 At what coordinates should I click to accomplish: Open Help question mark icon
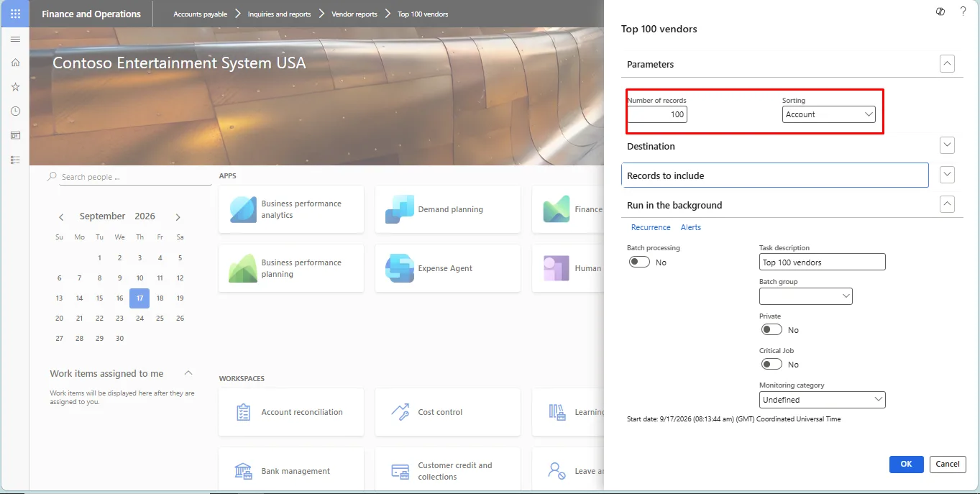pos(963,12)
